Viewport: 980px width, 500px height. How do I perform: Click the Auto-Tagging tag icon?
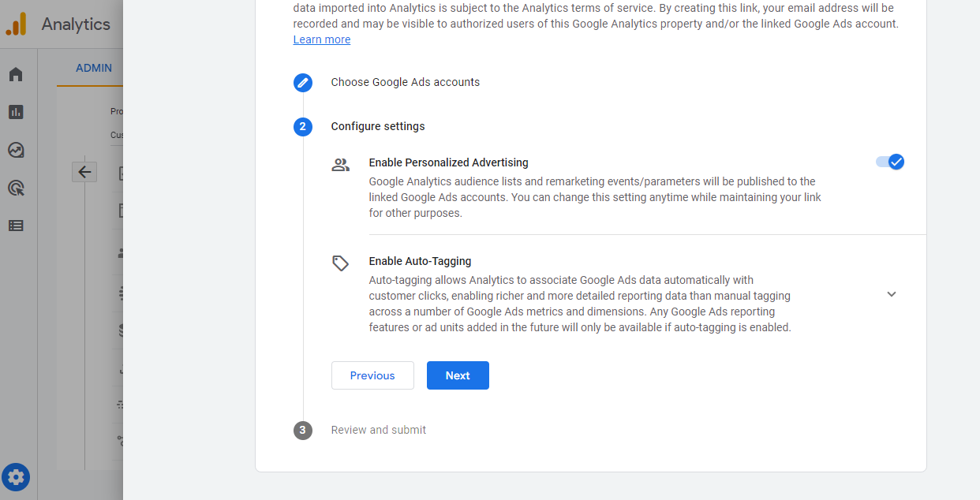point(340,263)
